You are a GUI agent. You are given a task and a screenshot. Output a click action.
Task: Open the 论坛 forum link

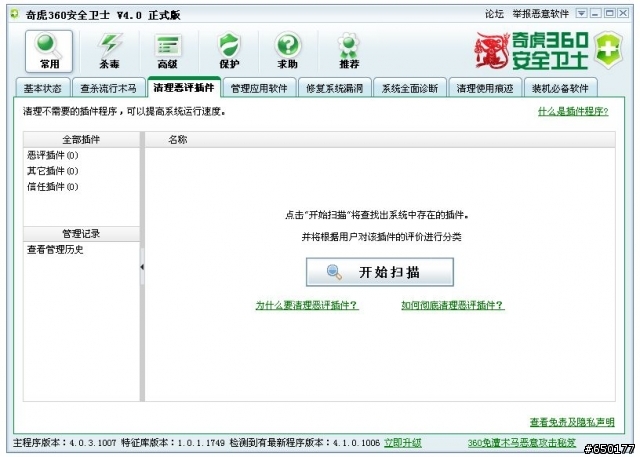point(494,14)
